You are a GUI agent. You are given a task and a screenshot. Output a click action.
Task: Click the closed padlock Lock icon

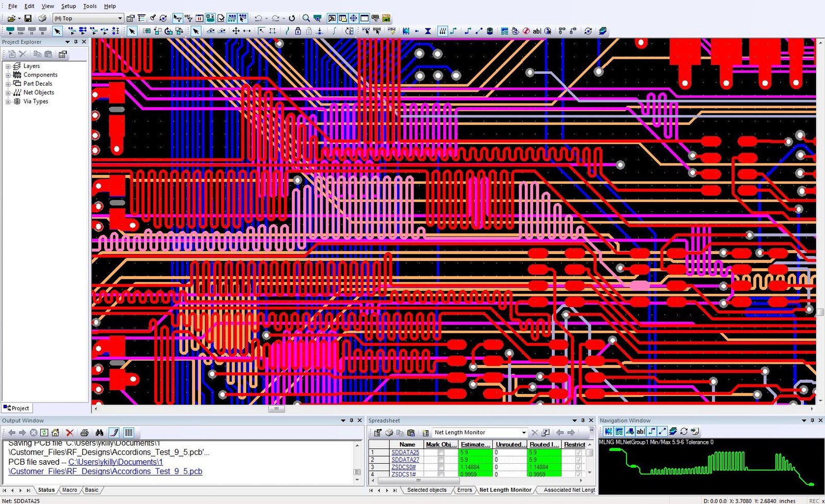pos(298,31)
